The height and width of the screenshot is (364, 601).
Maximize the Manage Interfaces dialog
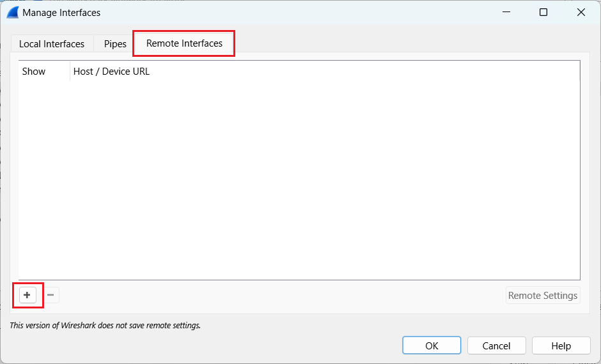543,12
